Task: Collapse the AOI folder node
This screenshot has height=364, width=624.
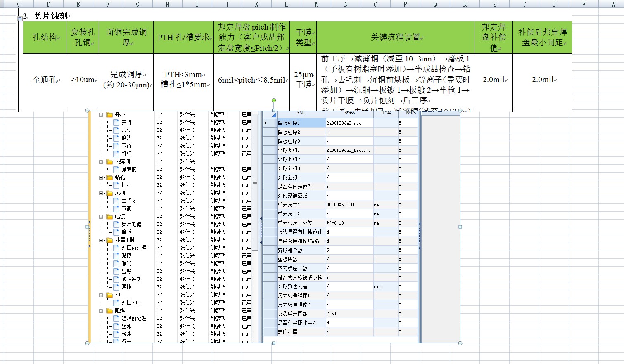Action: pos(101,295)
